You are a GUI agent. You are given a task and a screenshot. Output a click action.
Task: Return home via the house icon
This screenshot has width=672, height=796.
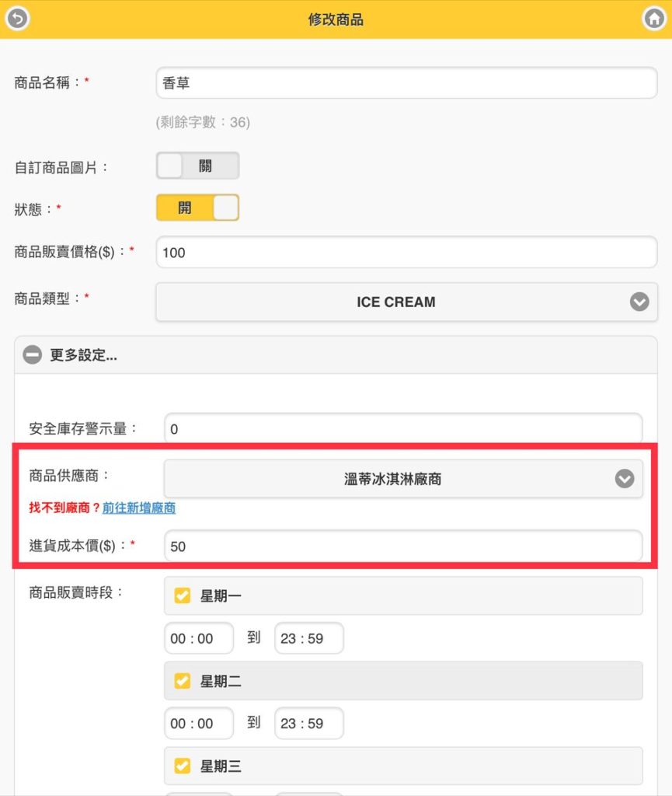tap(653, 19)
